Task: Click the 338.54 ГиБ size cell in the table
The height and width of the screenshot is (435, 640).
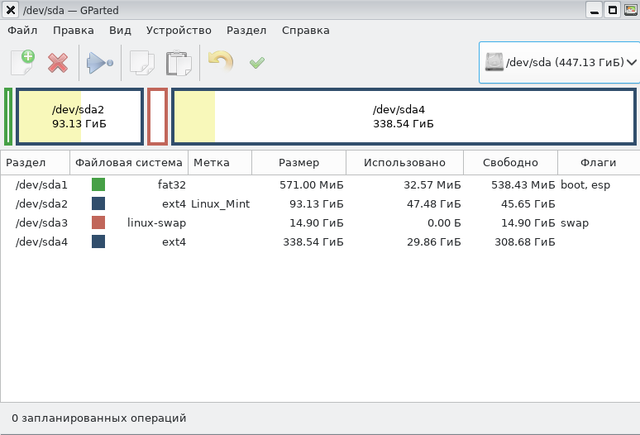Action: tap(313, 242)
